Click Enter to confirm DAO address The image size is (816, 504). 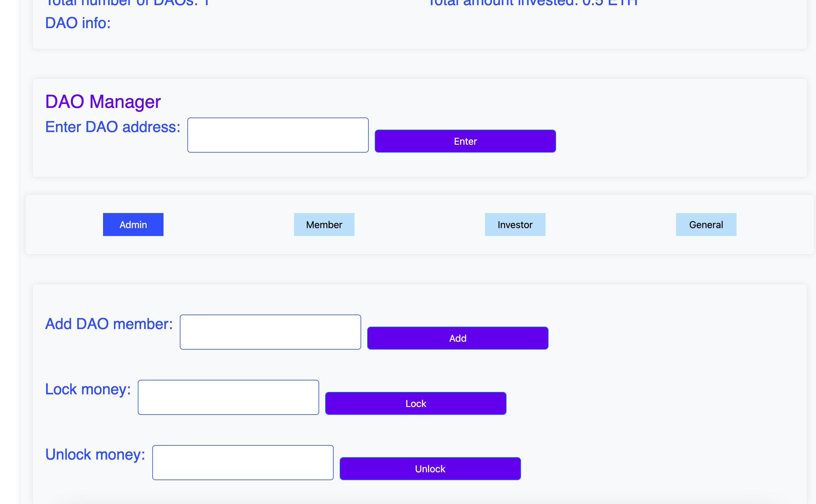click(x=465, y=141)
